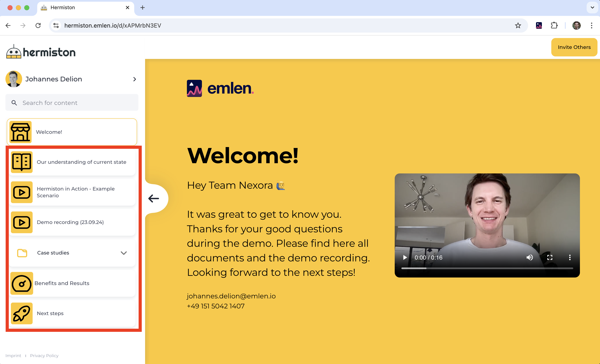Bookmark this page with the star icon
This screenshot has height=364, width=600.
click(x=518, y=25)
